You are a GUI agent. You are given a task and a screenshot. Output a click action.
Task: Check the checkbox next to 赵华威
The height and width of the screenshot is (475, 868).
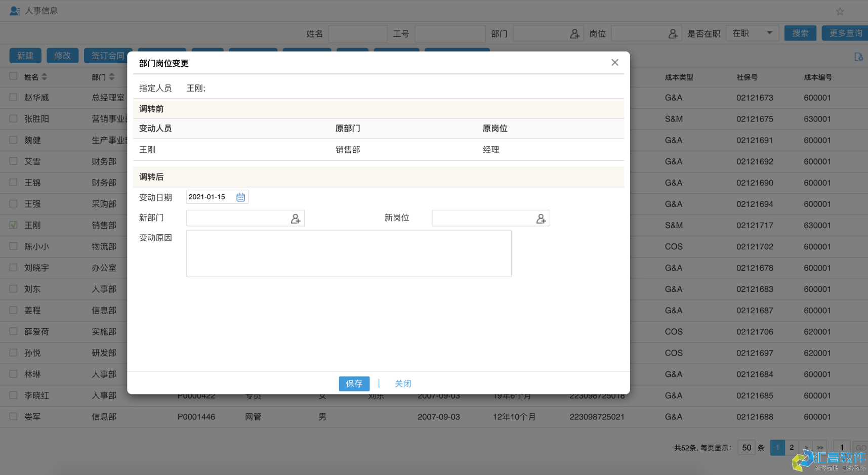tap(13, 97)
